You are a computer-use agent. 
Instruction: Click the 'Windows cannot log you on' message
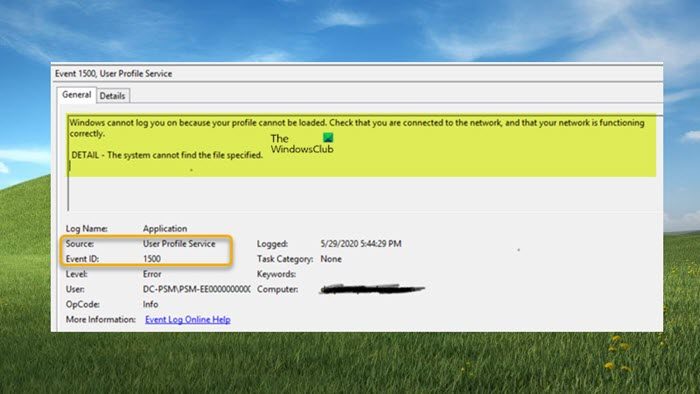pyautogui.click(x=357, y=128)
